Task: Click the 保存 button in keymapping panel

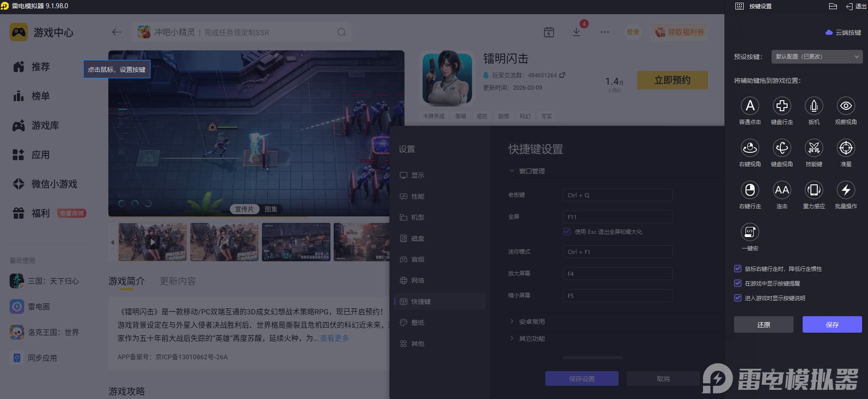Action: (x=832, y=324)
